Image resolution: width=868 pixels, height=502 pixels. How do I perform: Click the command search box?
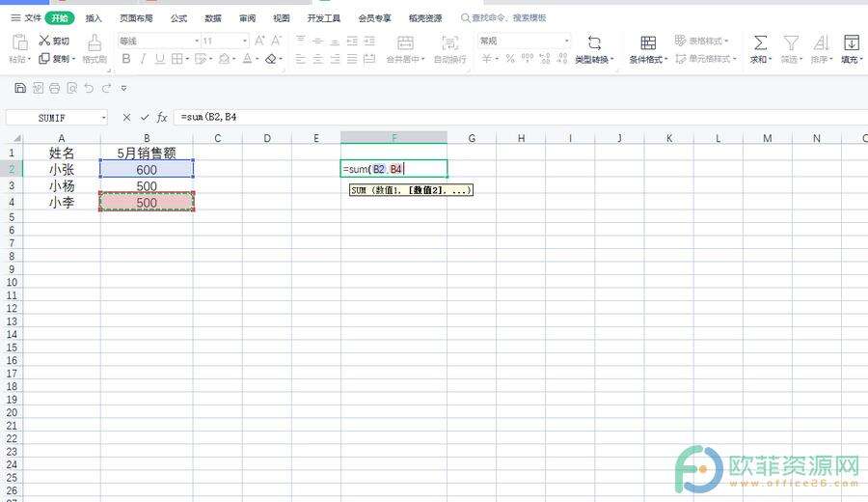coord(503,17)
